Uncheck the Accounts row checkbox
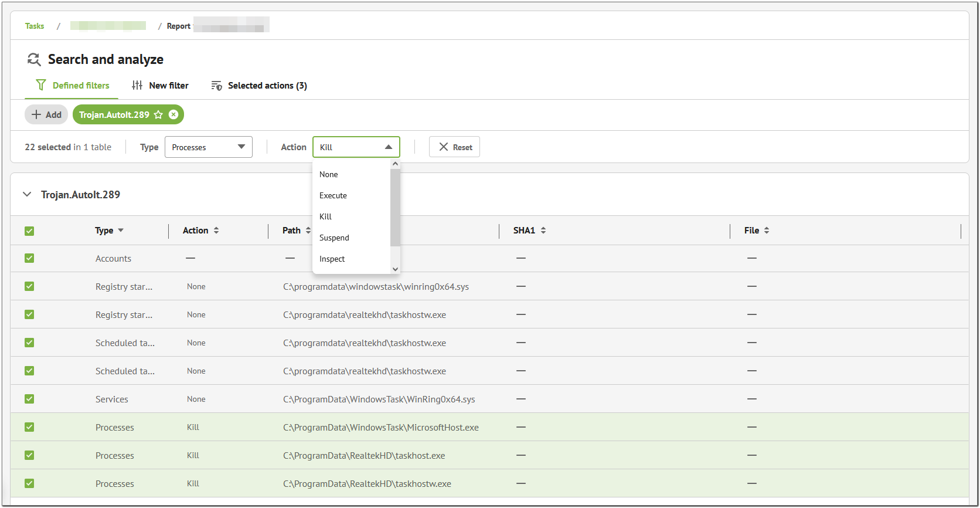Screen dimensions: 980x508 tap(29, 258)
